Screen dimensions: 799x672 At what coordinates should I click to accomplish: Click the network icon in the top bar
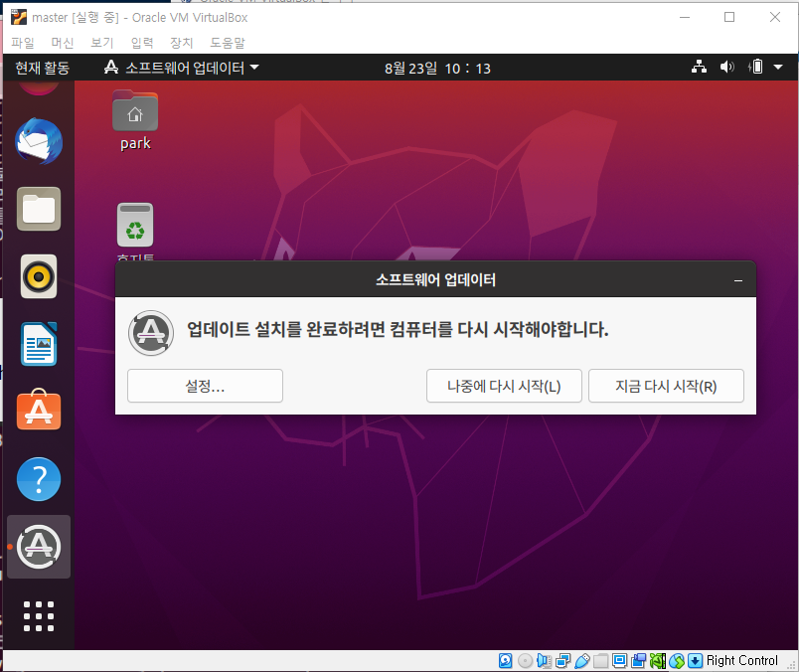[700, 67]
